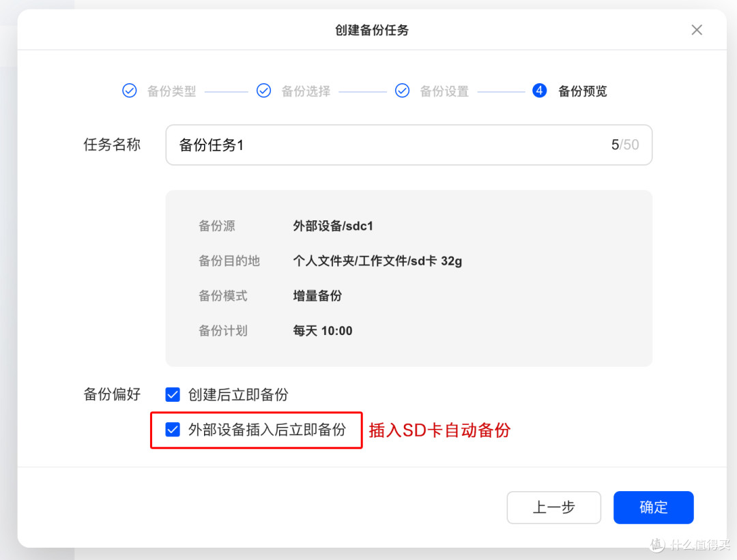Screen dimensions: 737x560
Task: Click the 备份模式 label
Action: click(222, 296)
